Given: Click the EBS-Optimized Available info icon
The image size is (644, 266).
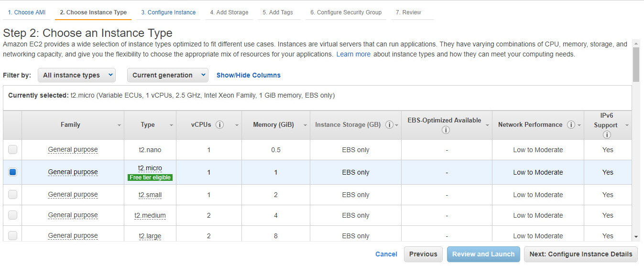Looking at the screenshot, I should (x=446, y=130).
